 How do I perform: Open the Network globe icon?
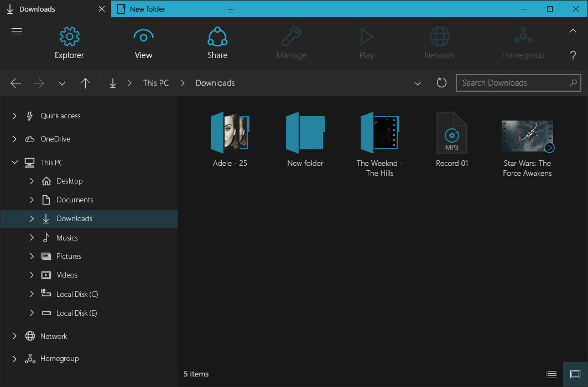pyautogui.click(x=439, y=35)
